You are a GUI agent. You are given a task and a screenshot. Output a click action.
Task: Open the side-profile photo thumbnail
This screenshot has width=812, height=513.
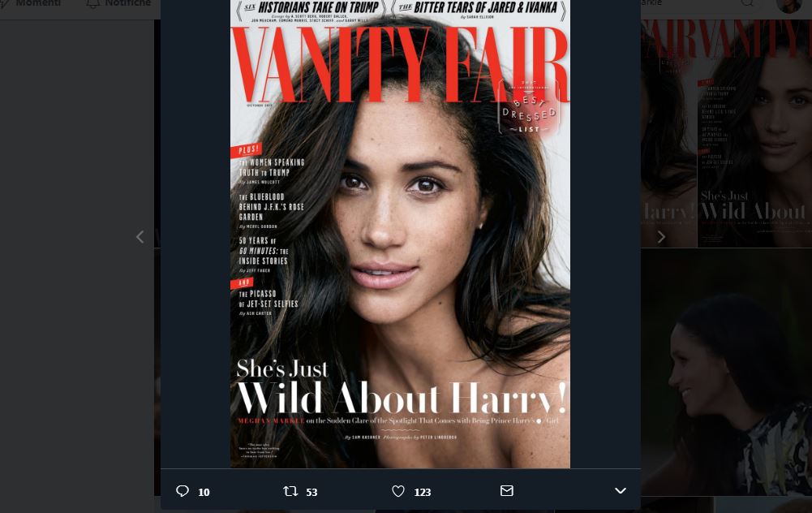tap(726, 373)
